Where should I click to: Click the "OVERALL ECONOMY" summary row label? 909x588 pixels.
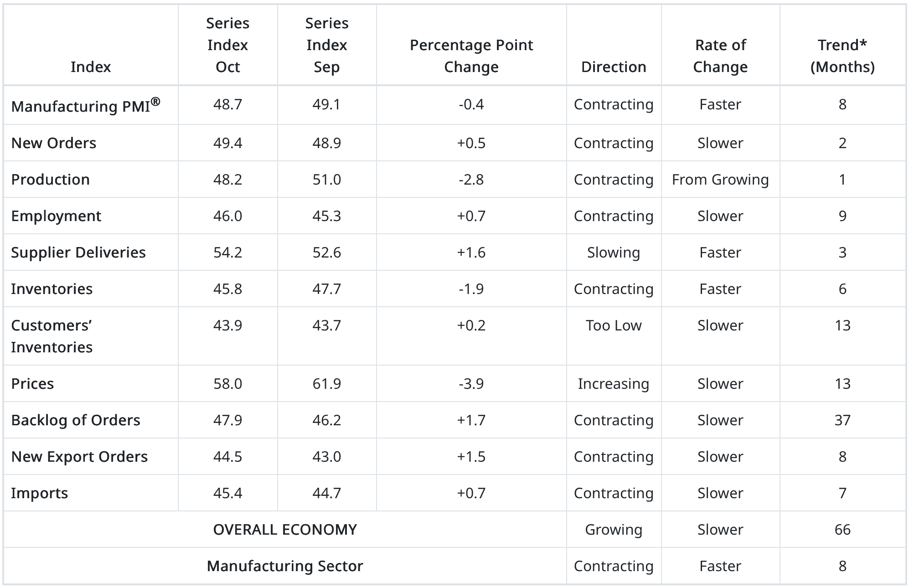click(x=285, y=530)
